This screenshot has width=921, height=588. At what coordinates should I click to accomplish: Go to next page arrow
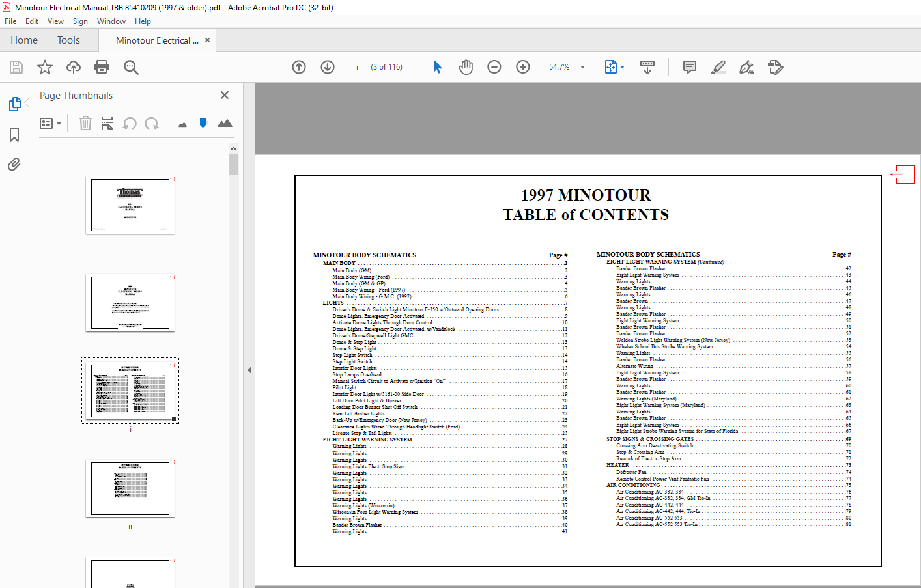point(328,67)
